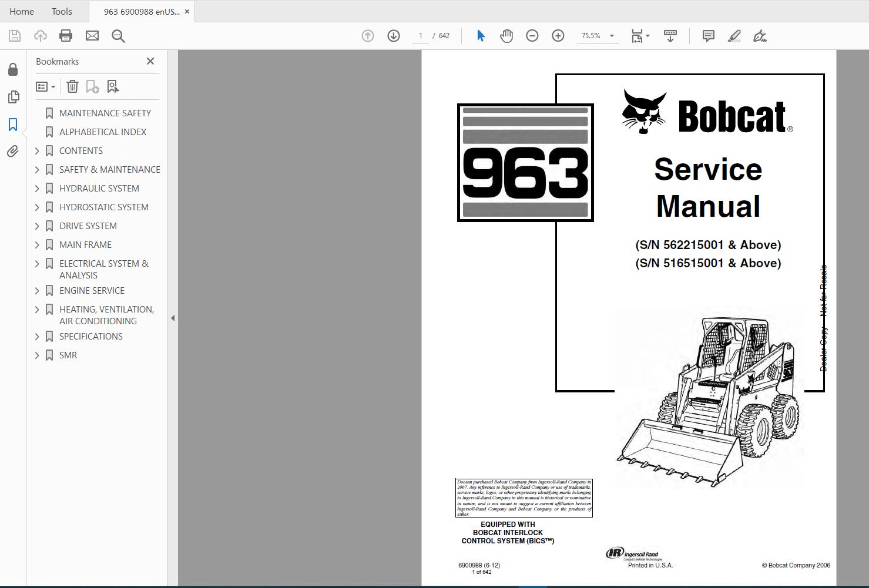The height and width of the screenshot is (588, 869).
Task: Open the Tools tab
Action: (x=61, y=11)
